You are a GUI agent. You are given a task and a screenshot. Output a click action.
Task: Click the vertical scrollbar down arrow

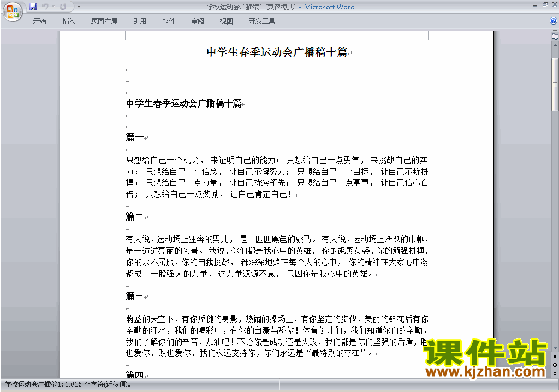pos(555,348)
